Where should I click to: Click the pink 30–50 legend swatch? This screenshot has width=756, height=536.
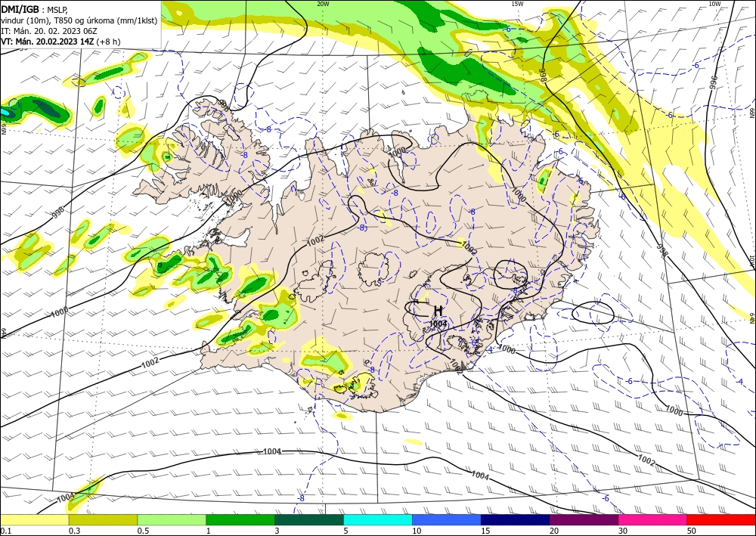(653, 519)
